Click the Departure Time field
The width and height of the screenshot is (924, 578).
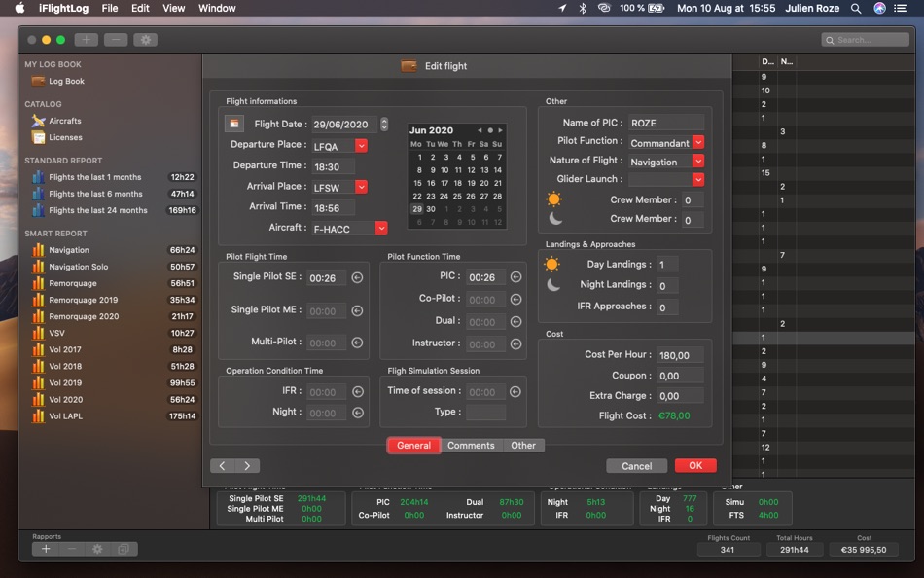click(x=333, y=167)
